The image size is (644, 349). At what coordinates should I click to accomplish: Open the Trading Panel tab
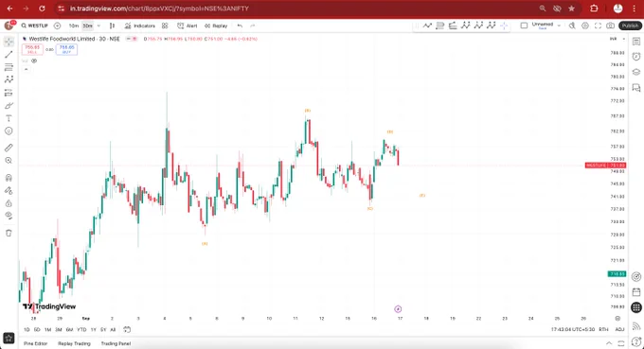[x=116, y=343]
